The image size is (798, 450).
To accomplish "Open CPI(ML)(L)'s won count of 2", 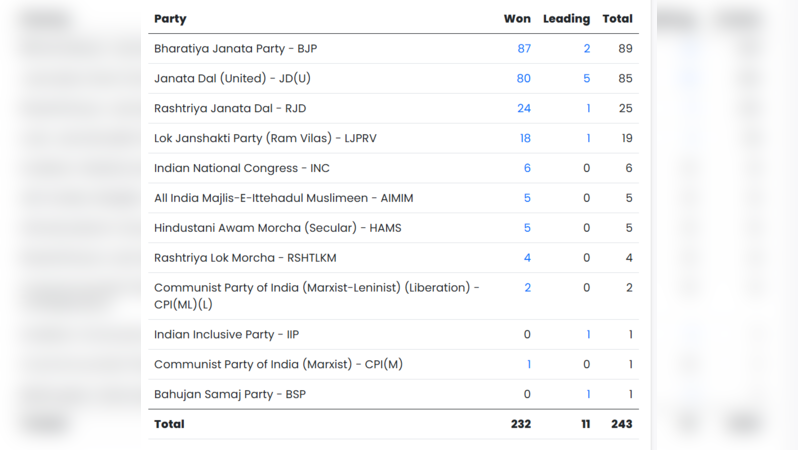I will (x=527, y=288).
